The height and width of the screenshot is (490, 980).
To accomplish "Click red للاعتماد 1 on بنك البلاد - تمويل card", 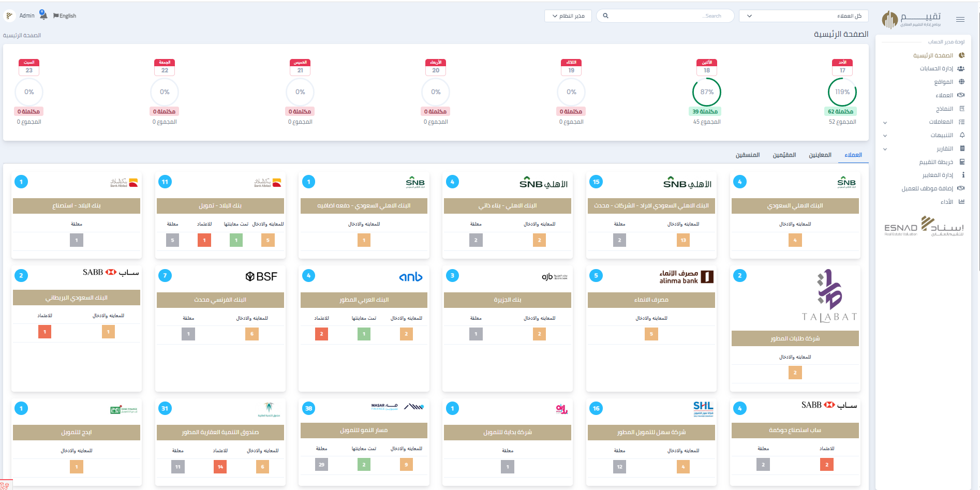I will pos(204,240).
